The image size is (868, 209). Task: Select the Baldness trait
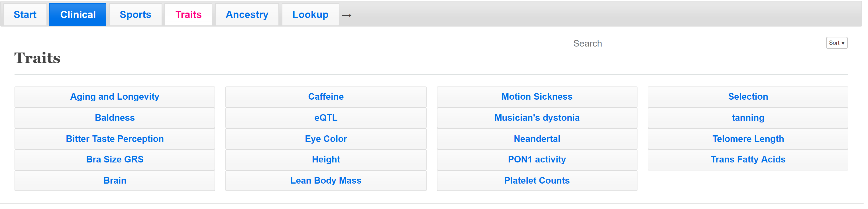[115, 118]
